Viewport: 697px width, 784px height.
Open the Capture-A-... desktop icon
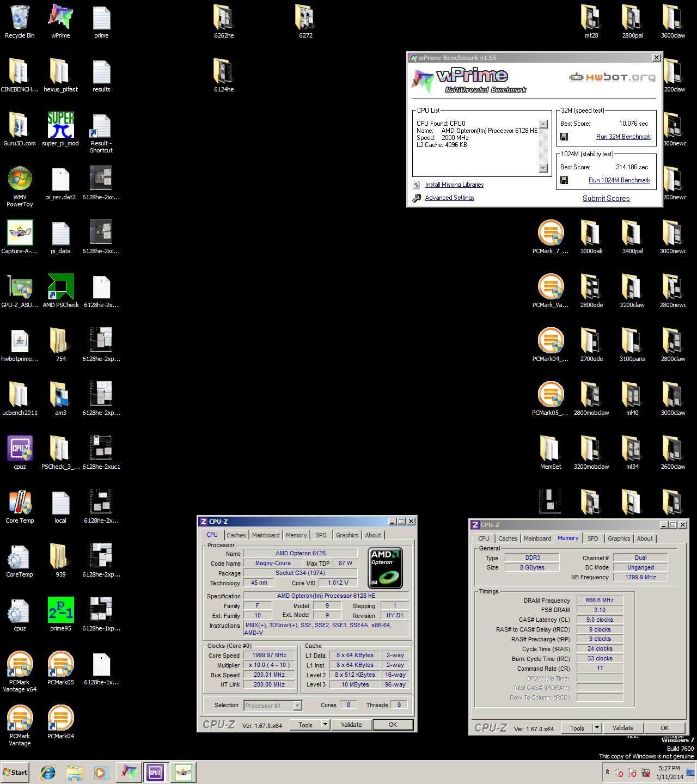tap(20, 236)
